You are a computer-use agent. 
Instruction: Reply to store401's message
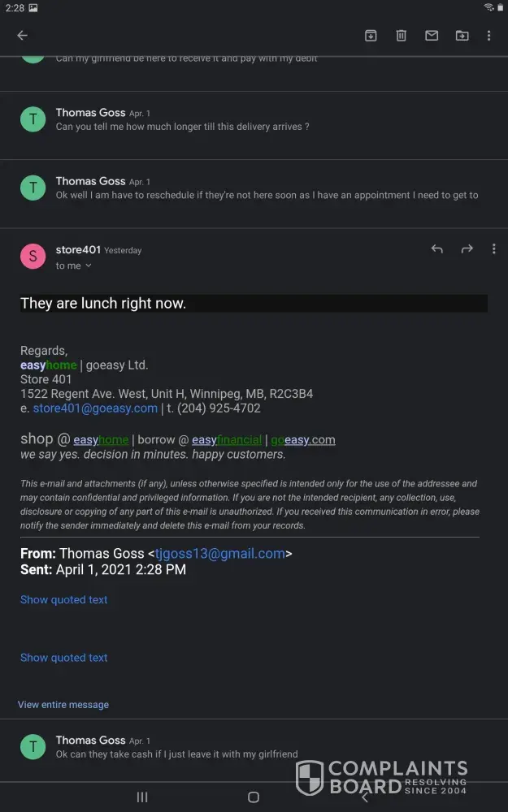pos(436,249)
